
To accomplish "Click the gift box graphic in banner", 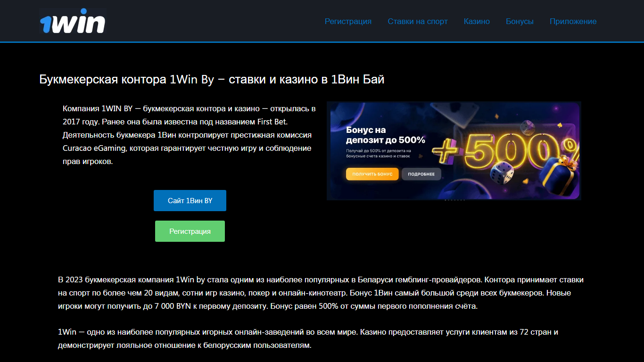I will [560, 177].
